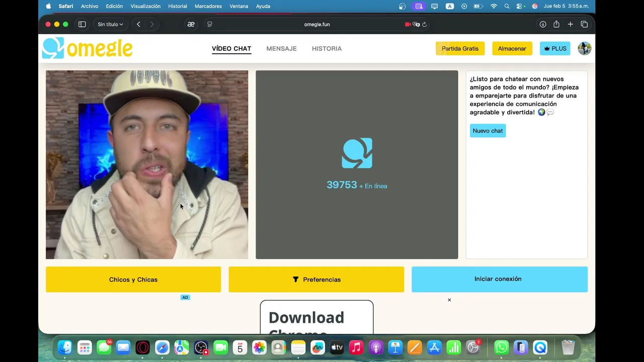644x362 pixels.
Task: Open Safari downloads icon
Action: click(543, 24)
